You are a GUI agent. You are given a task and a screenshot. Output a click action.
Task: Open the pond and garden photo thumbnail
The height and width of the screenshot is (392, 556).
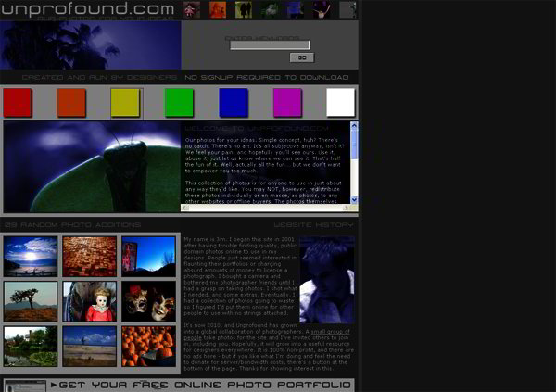click(x=31, y=347)
